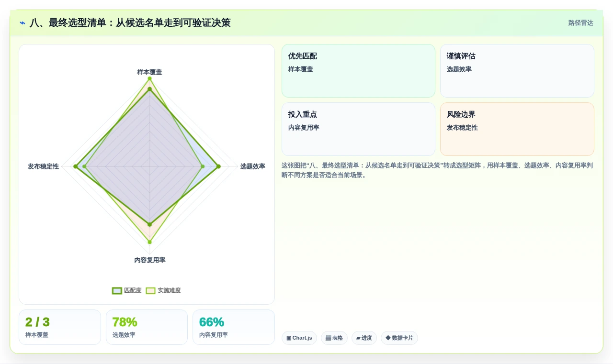Click the 实施难度 legend label text

pyautogui.click(x=170, y=291)
